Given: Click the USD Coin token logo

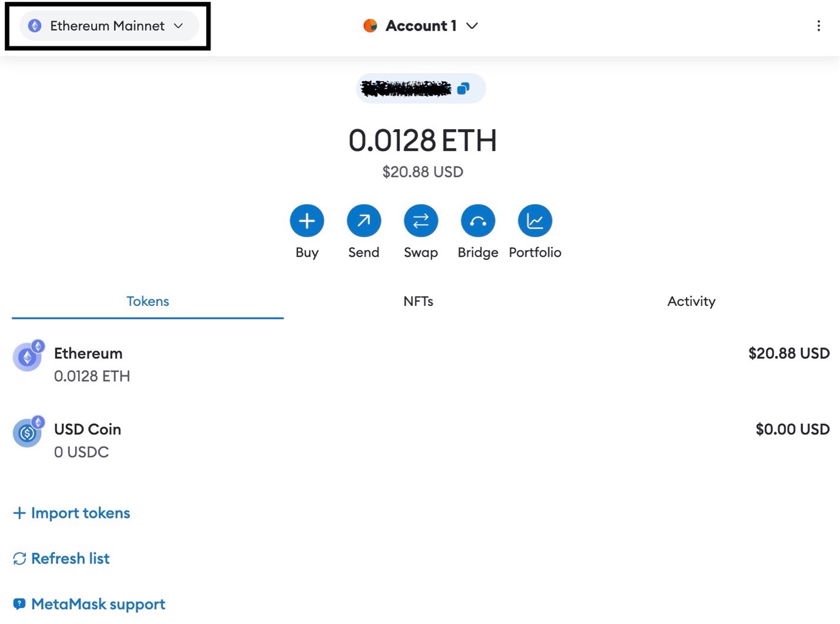Looking at the screenshot, I should 28,433.
